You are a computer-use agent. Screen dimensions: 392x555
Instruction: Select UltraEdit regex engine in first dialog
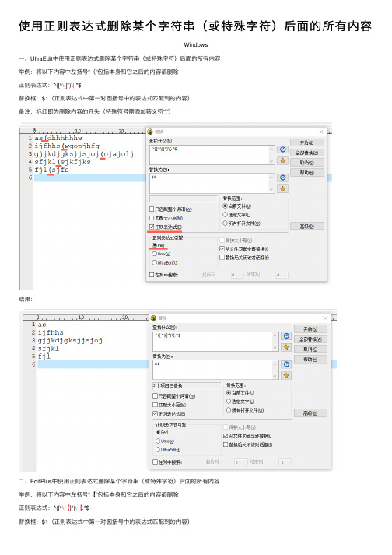coord(155,262)
